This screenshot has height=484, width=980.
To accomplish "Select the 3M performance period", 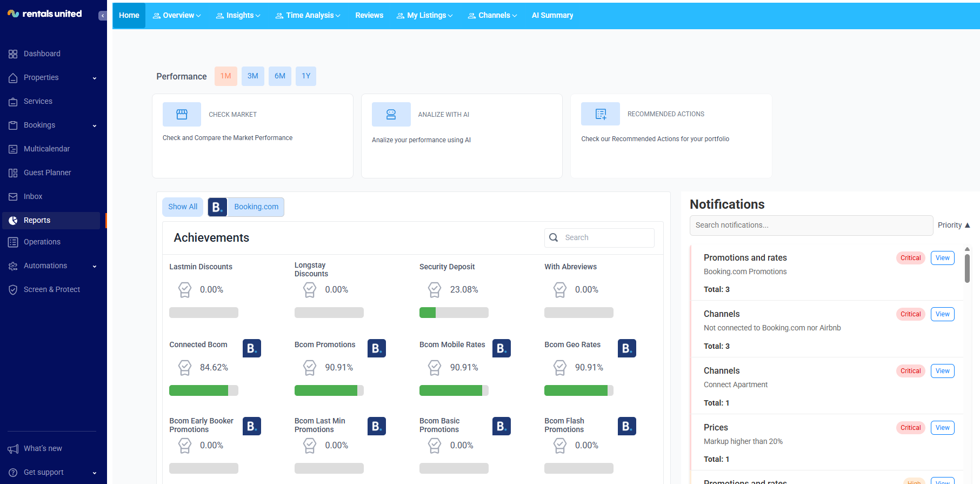I will click(x=253, y=76).
